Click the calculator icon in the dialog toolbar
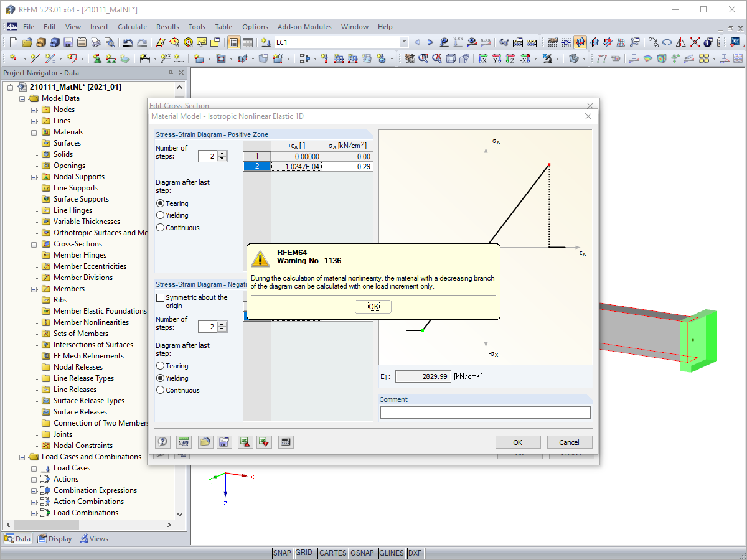The width and height of the screenshot is (747, 560). pyautogui.click(x=285, y=442)
